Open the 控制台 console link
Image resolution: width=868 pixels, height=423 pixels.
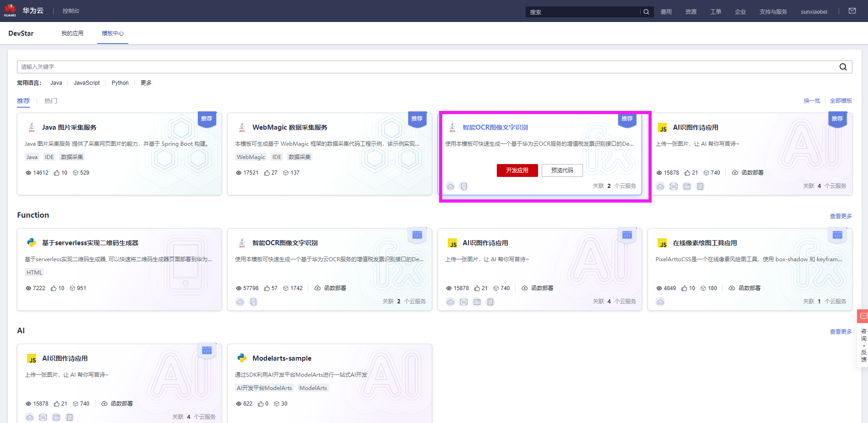point(71,11)
